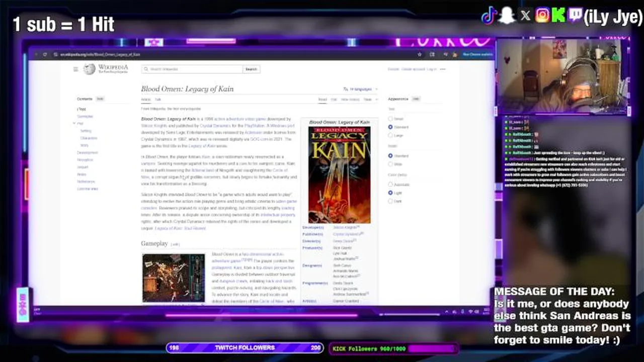
Task: Jump to External links in contents
Action: click(x=88, y=189)
